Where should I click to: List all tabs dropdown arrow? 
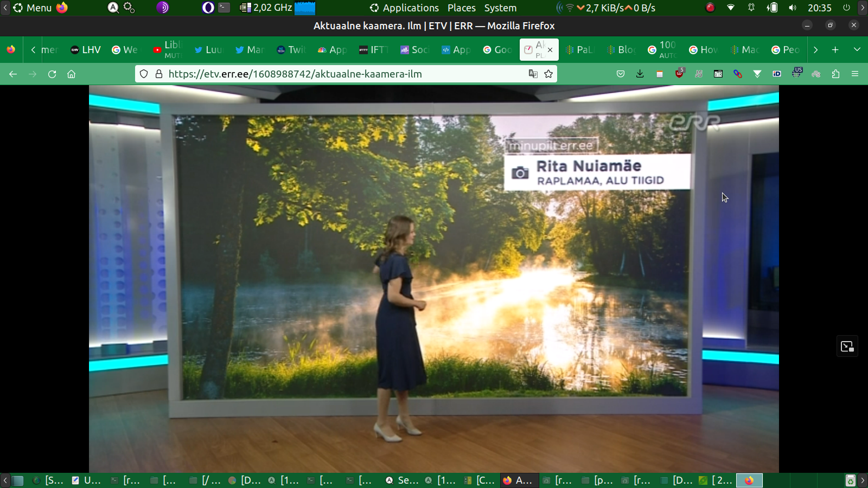[x=857, y=49]
